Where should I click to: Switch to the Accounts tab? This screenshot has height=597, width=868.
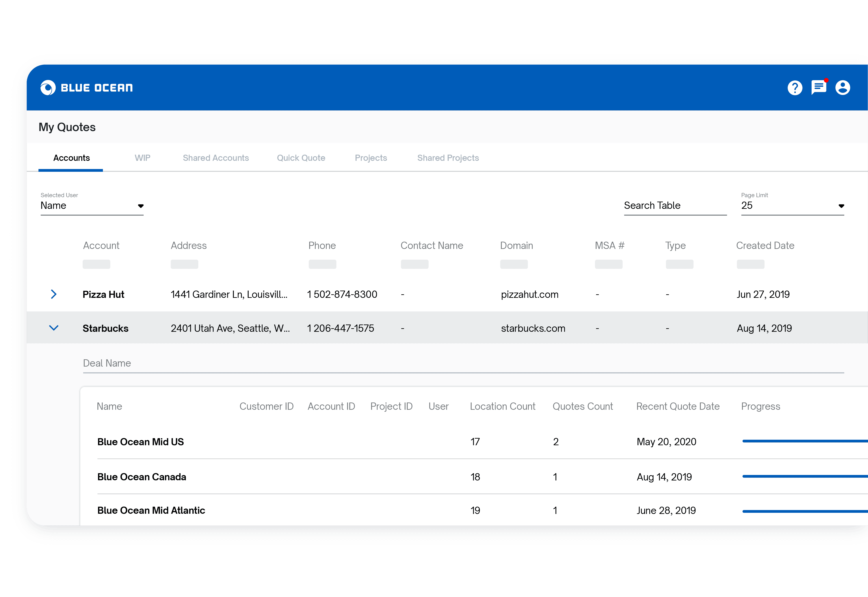pos(71,158)
